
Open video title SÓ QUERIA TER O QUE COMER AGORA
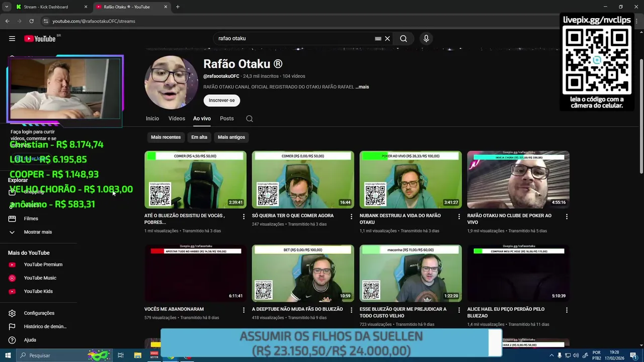click(293, 216)
